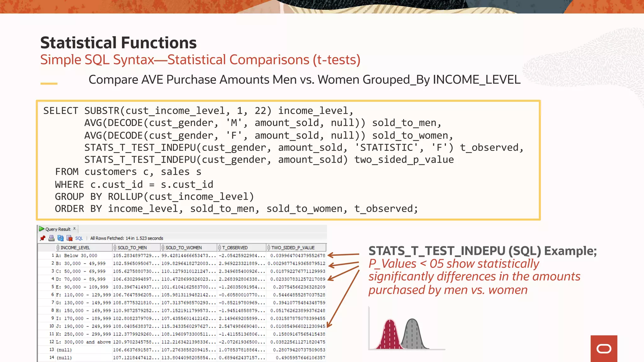This screenshot has height=362, width=644.
Task: Select the SOLD_TO_WOMEN cell 99.42814466653473...
Action: 189,255
